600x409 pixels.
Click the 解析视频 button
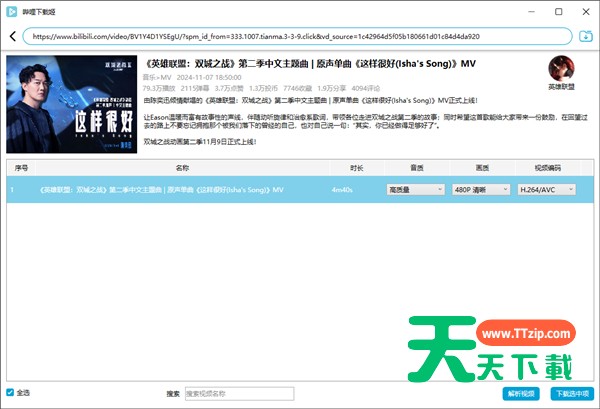pos(521,393)
